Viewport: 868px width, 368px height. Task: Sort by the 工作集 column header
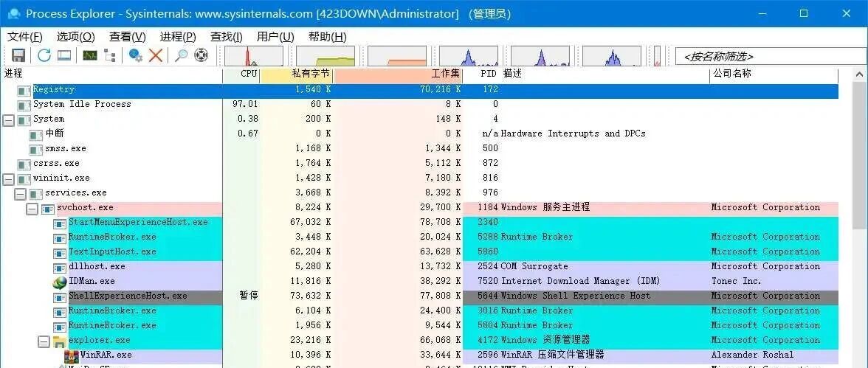point(398,74)
